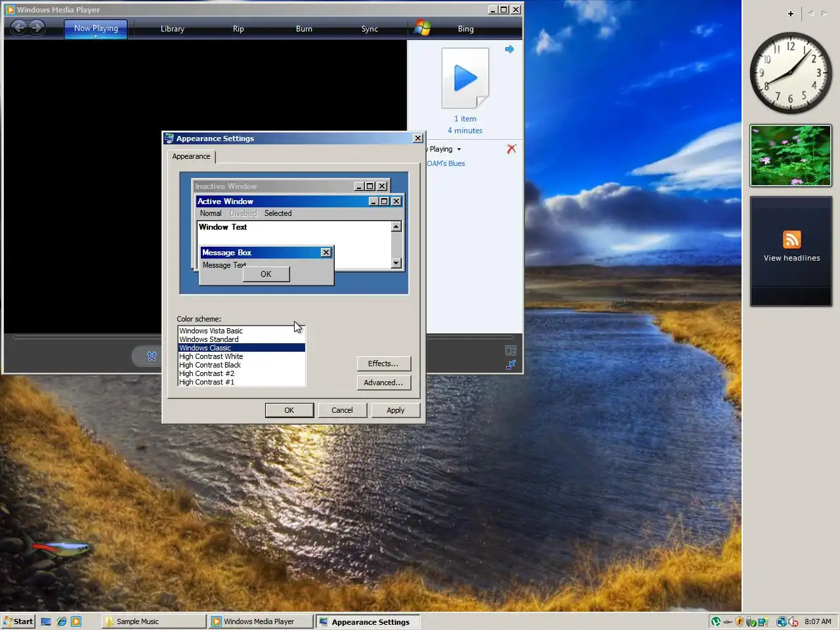The height and width of the screenshot is (630, 840).
Task: Click the Safely Remove Hardware tray icon
Action: tap(751, 621)
